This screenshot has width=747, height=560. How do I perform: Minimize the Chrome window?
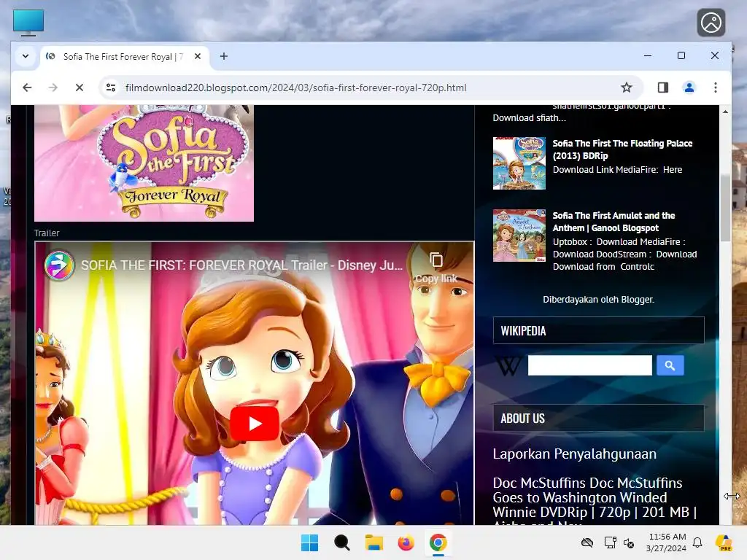click(x=648, y=55)
